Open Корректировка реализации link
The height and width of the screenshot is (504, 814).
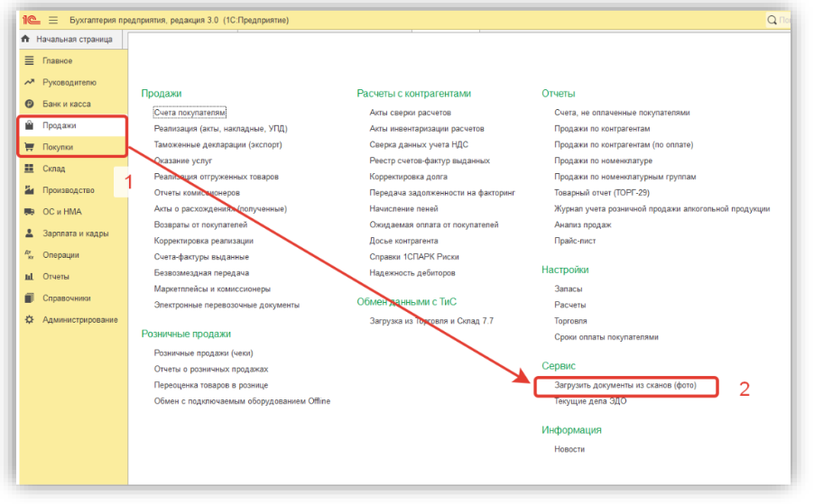tap(204, 241)
